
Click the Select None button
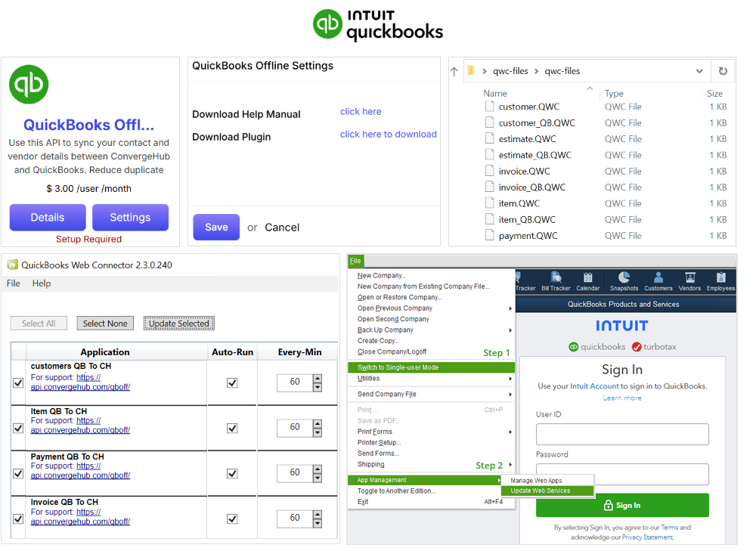point(105,323)
